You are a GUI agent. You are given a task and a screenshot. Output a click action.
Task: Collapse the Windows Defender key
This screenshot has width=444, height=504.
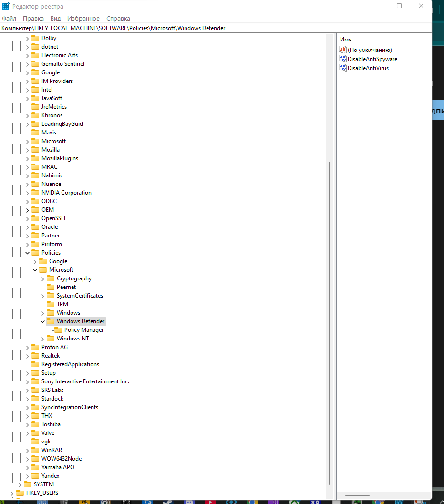click(42, 321)
